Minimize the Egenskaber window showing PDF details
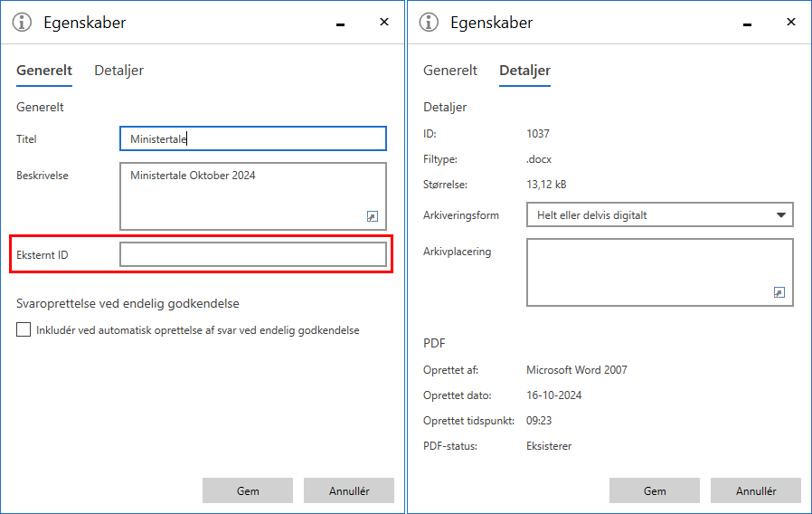Image resolution: width=812 pixels, height=514 pixels. tap(748, 24)
